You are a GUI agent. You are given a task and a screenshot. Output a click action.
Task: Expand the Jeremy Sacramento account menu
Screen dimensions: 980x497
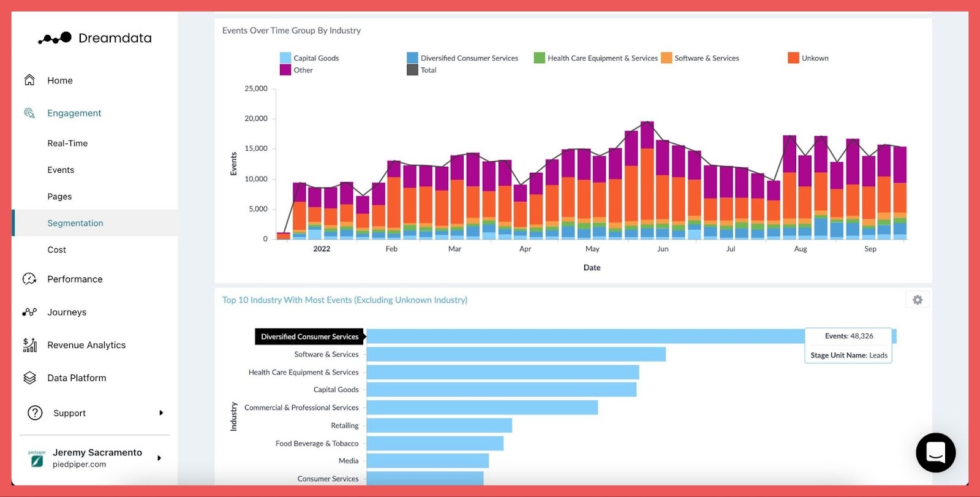pyautogui.click(x=159, y=458)
